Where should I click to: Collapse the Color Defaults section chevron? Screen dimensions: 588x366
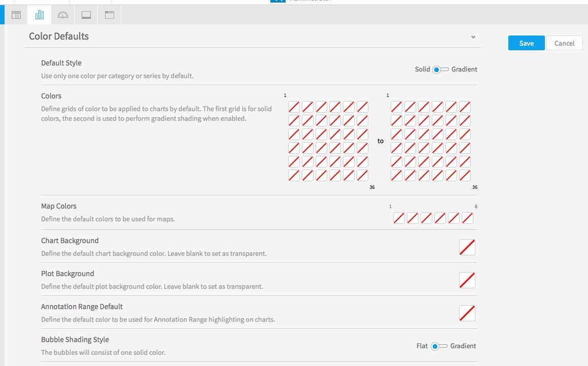(473, 37)
